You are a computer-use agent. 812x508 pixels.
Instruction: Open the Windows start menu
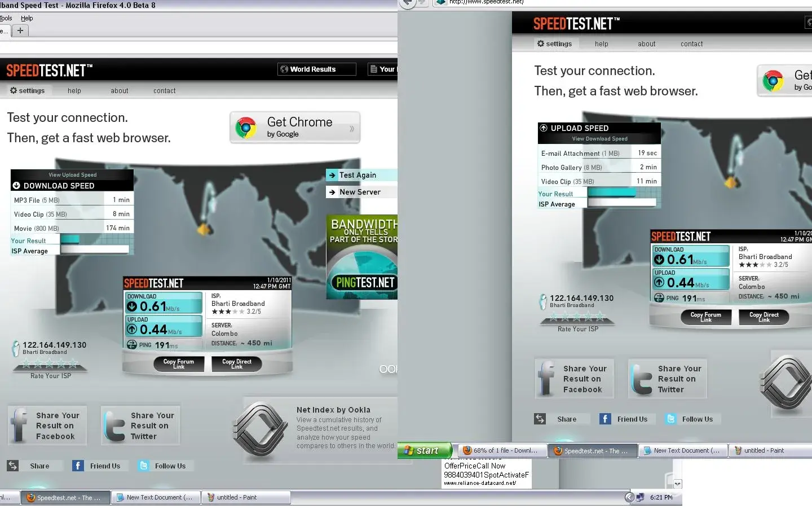(x=425, y=450)
